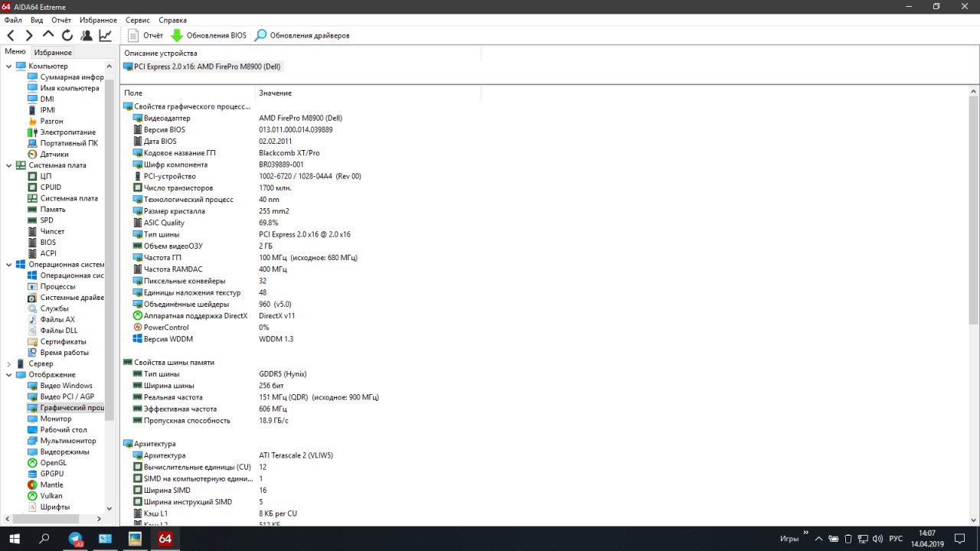Click Обновления BIOS toolbar button
Screen dimensions: 980x551
[209, 35]
